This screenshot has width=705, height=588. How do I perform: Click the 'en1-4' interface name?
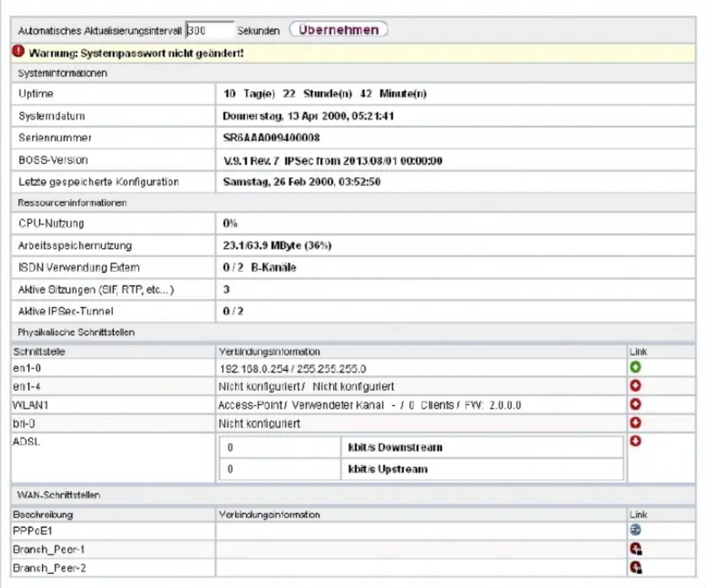[x=27, y=386]
